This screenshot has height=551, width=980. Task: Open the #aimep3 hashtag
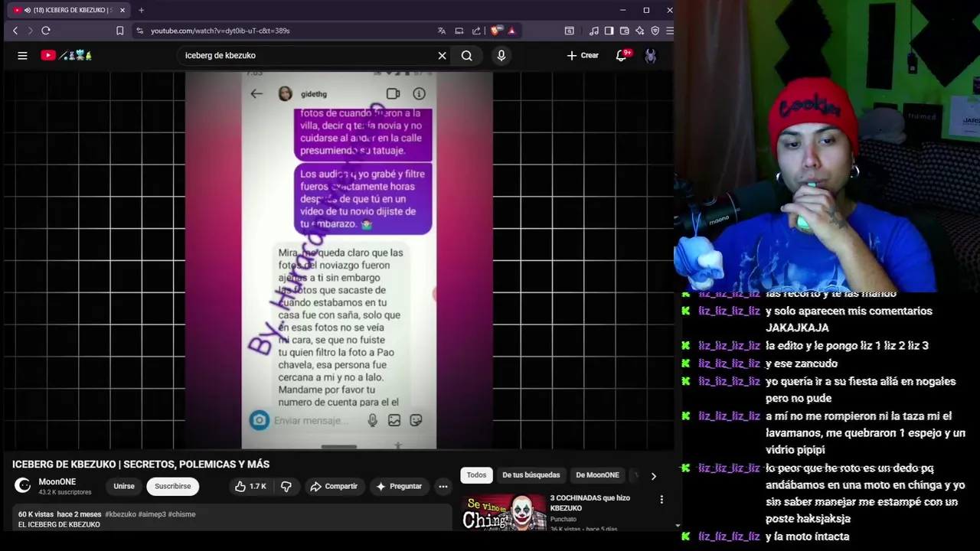152,514
